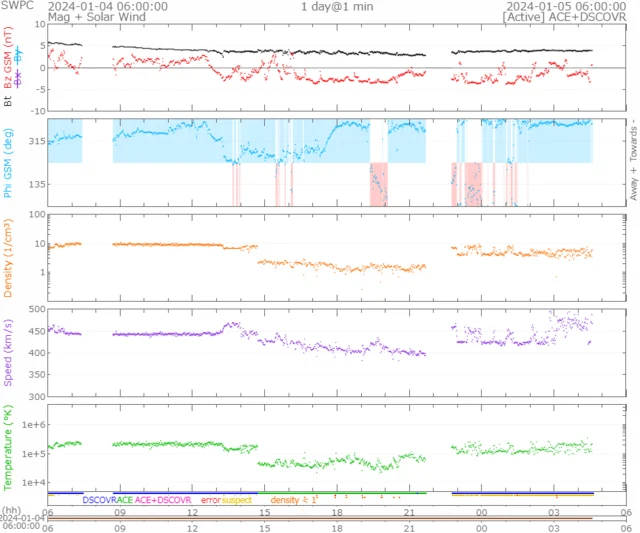Click the Phi GSM (deg) axis label

(x=9, y=160)
